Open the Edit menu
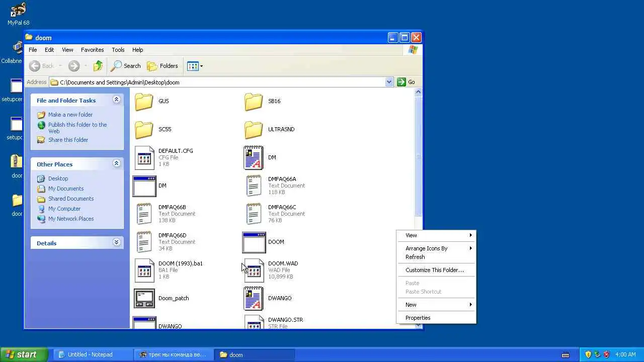 [x=49, y=50]
